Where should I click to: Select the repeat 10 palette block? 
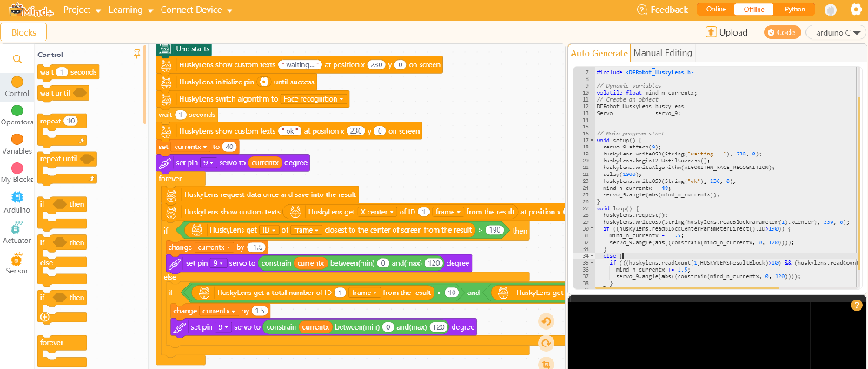[62, 122]
